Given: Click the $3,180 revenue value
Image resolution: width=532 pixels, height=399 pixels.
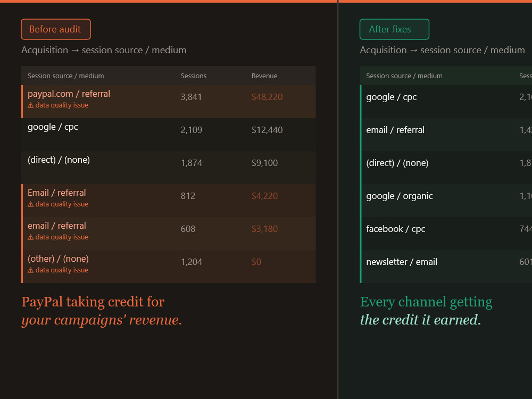Looking at the screenshot, I should pyautogui.click(x=264, y=229).
